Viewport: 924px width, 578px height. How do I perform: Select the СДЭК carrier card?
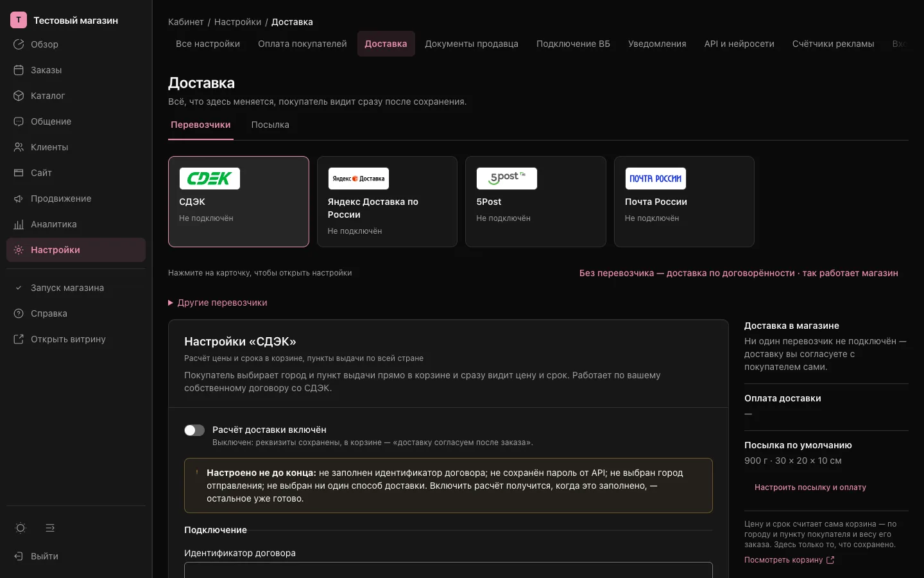[239, 202]
